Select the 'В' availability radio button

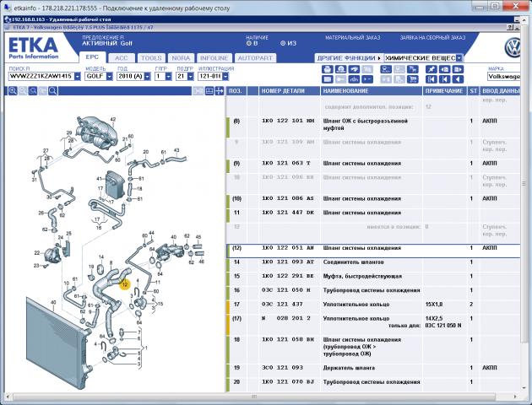pos(249,43)
